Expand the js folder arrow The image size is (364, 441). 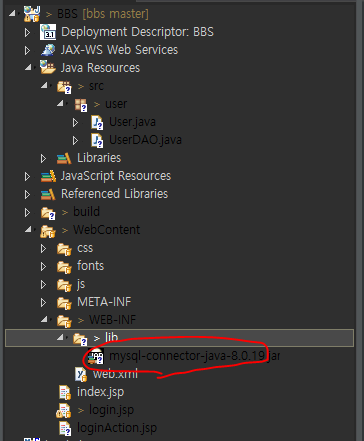pos(43,285)
